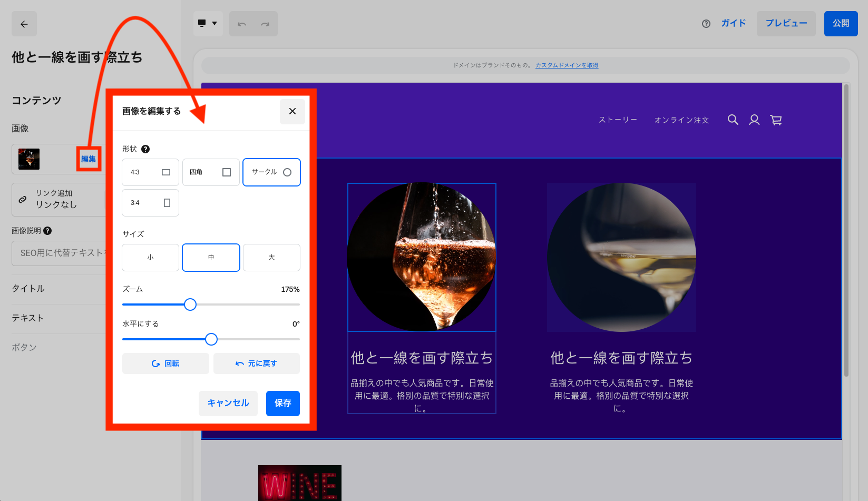Select the サークル circle shape option
This screenshot has width=868, height=501.
click(x=271, y=172)
